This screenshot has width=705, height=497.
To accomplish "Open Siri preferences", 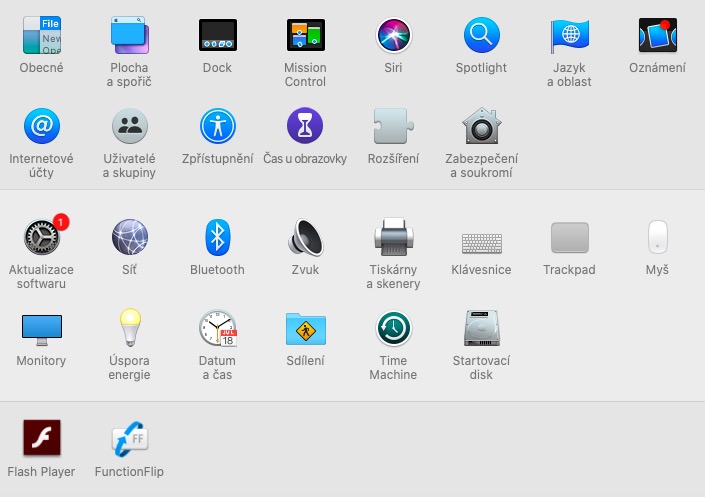I will tap(393, 36).
